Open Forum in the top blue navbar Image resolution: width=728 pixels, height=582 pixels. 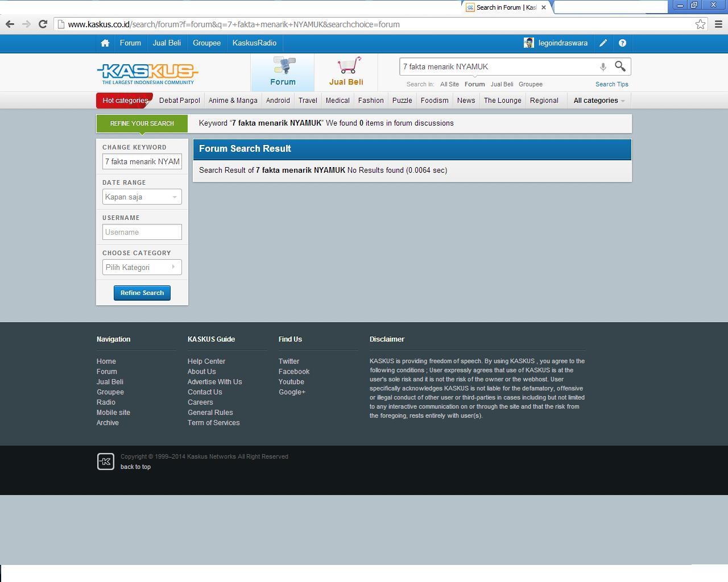(x=130, y=43)
